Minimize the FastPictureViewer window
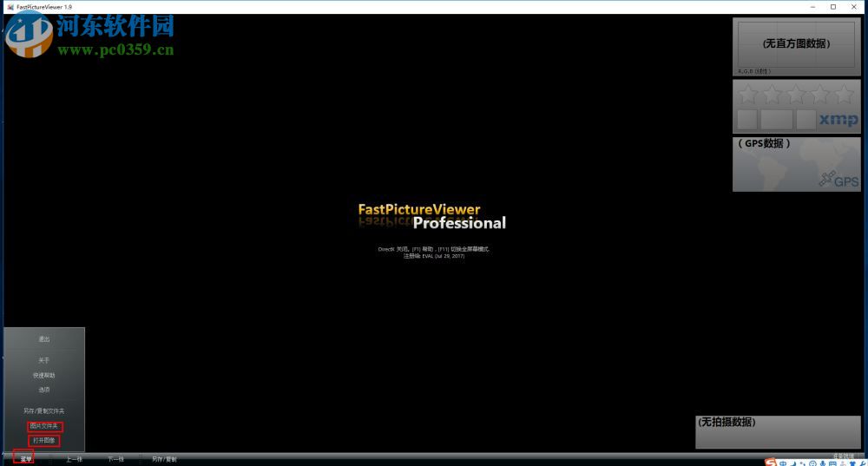The height and width of the screenshot is (466, 868). point(812,7)
